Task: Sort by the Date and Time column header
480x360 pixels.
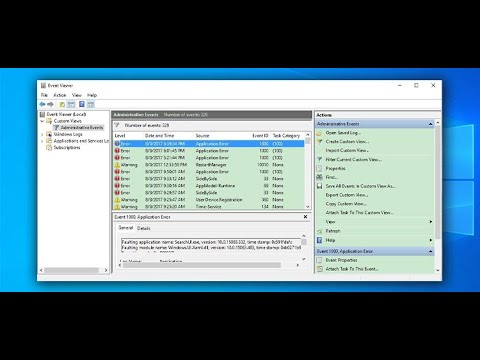Action: [x=168, y=136]
